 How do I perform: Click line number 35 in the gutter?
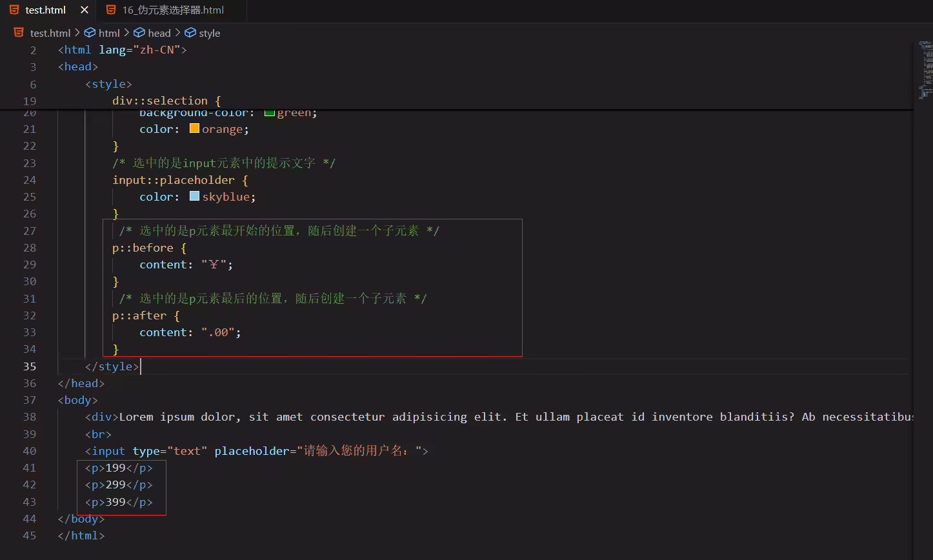[30, 366]
